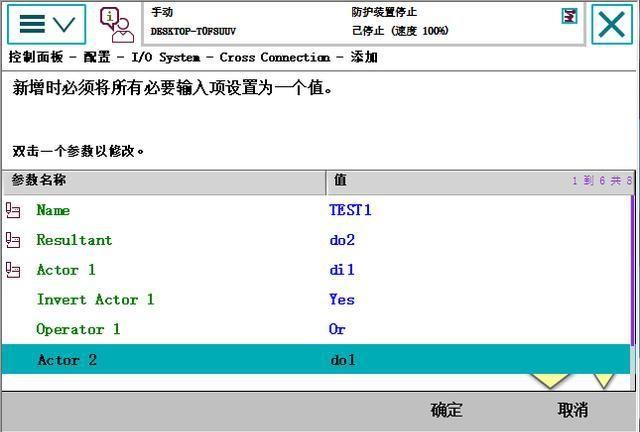Screen dimensions: 640x432
Task: Cancel with the 取消 button
Action: 573,410
